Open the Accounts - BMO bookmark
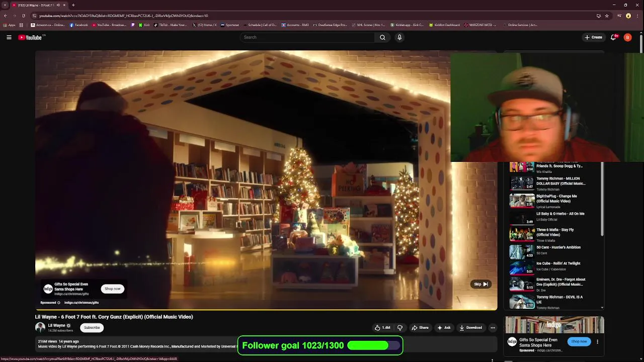Viewport: 644px width, 362px height. 295,25
